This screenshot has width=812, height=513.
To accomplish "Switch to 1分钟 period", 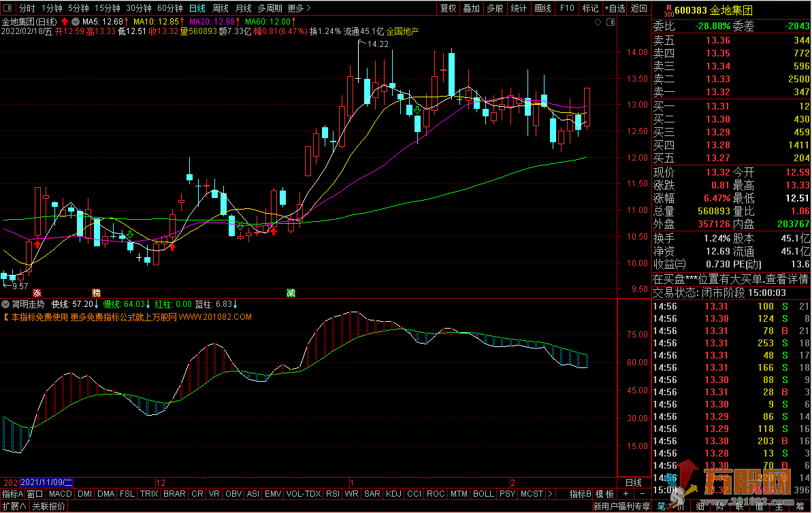I will coord(52,8).
